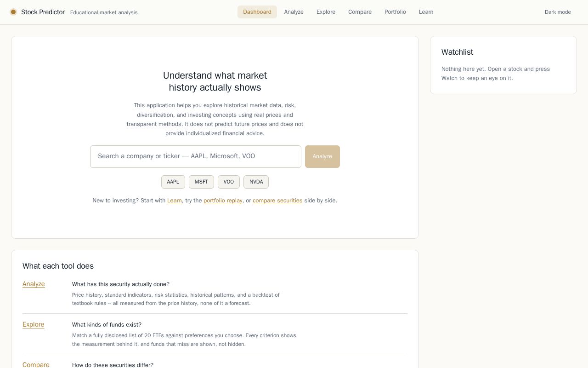Viewport: 588px width, 368px height.
Task: Switch to the Analyze nav tab
Action: [x=294, y=12]
